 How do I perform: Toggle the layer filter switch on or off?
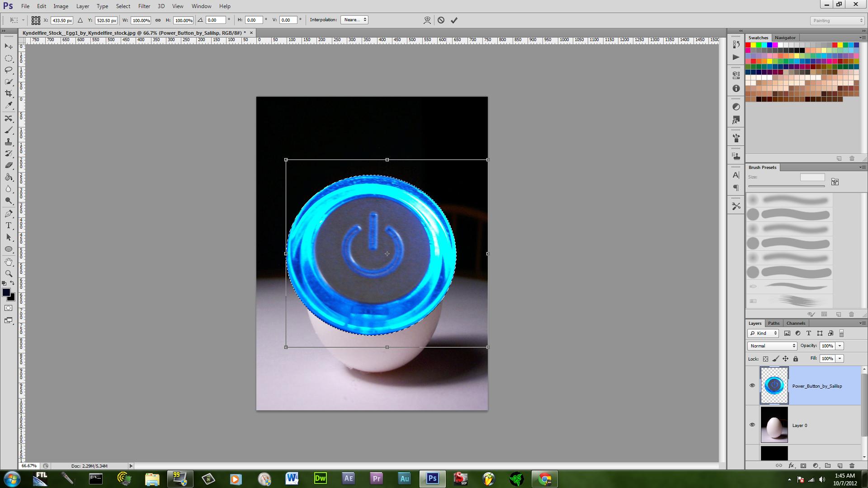click(841, 333)
